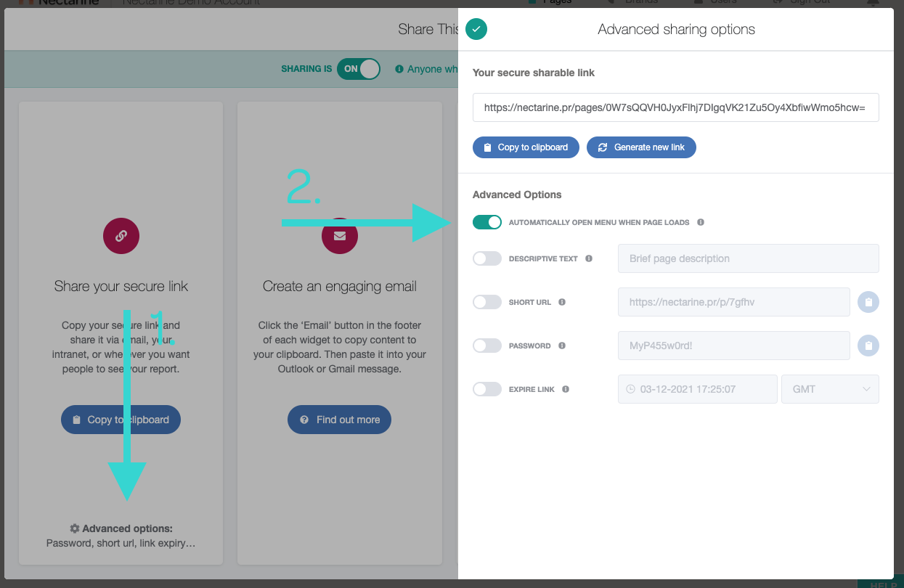
Task: Click the info icon beside Descriptive Text
Action: (x=589, y=258)
